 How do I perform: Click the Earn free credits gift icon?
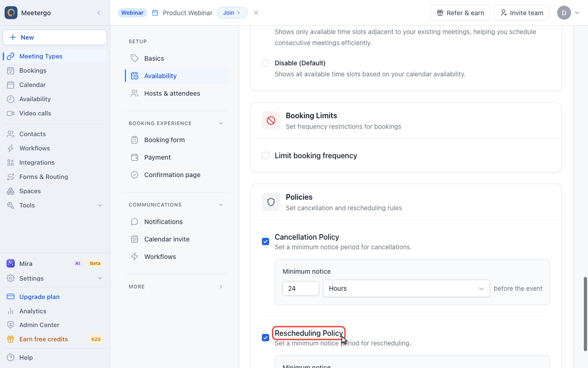click(x=11, y=339)
